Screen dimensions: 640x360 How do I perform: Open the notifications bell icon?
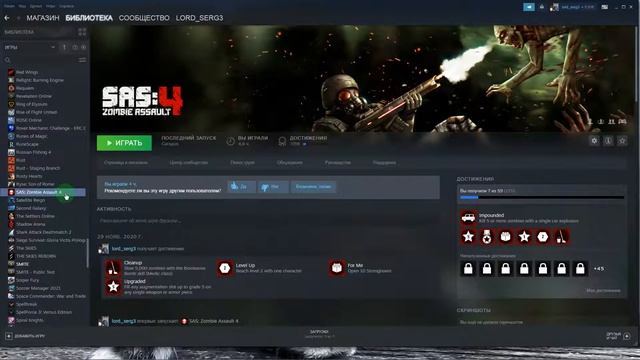542,7
